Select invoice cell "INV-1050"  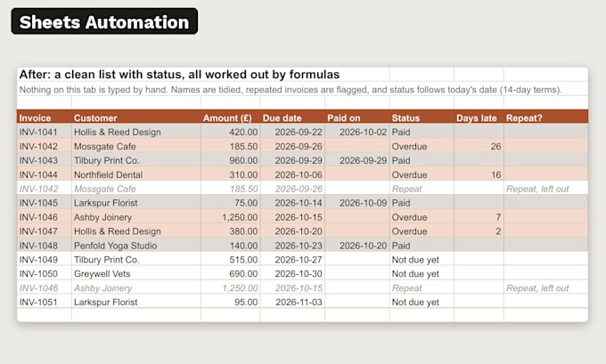pos(38,274)
